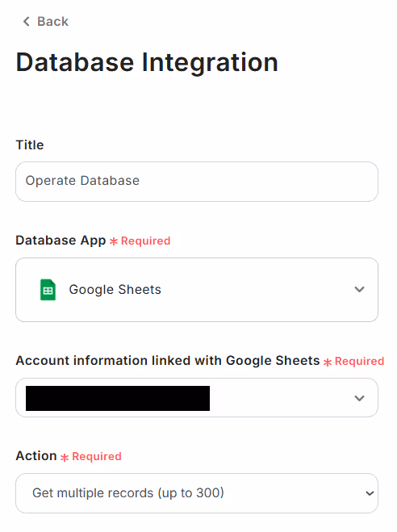Click the left chevron back arrow icon

pyautogui.click(x=26, y=21)
